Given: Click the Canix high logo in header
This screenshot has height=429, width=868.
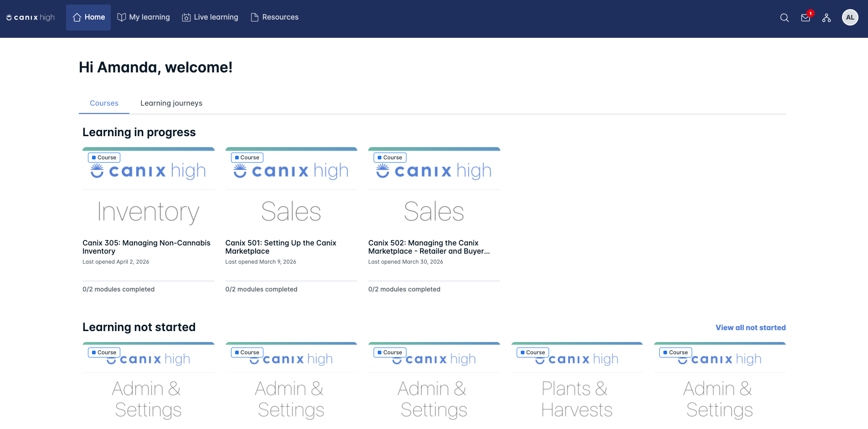Looking at the screenshot, I should pos(31,17).
